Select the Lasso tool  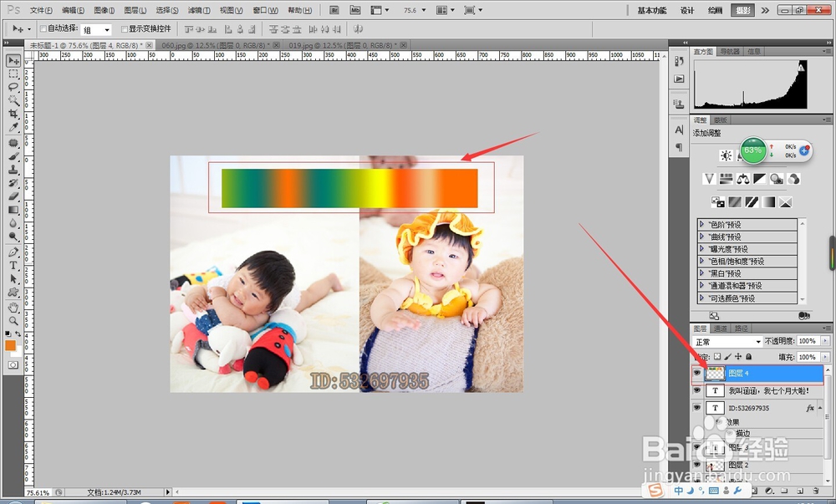(13, 87)
